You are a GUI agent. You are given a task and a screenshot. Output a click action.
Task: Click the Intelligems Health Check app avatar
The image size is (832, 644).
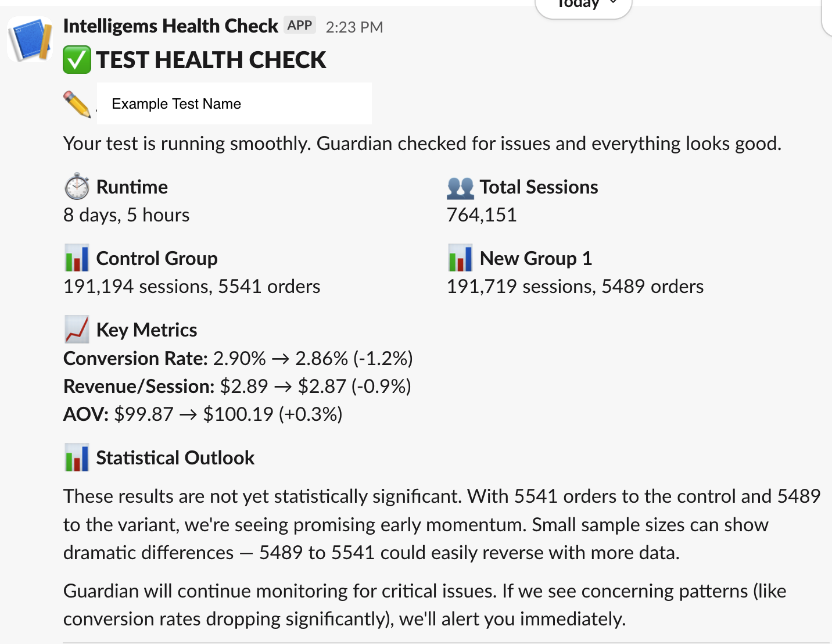pyautogui.click(x=29, y=40)
